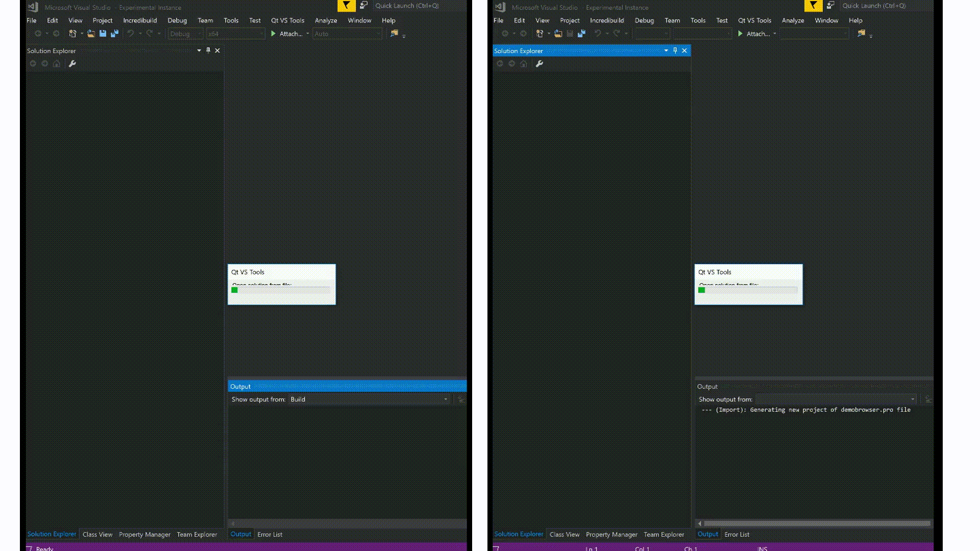The height and width of the screenshot is (551, 980).
Task: Switch to Error List tab in right window
Action: pos(737,534)
